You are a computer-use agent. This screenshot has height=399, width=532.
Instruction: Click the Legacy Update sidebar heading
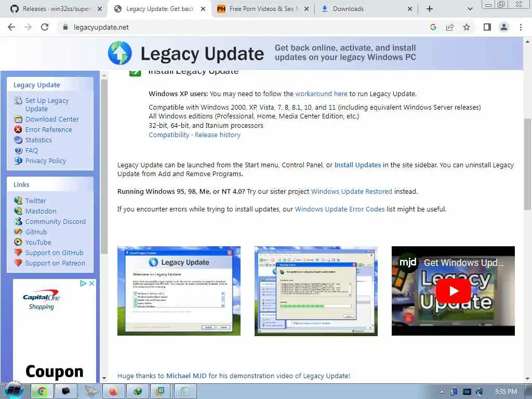[x=37, y=85]
